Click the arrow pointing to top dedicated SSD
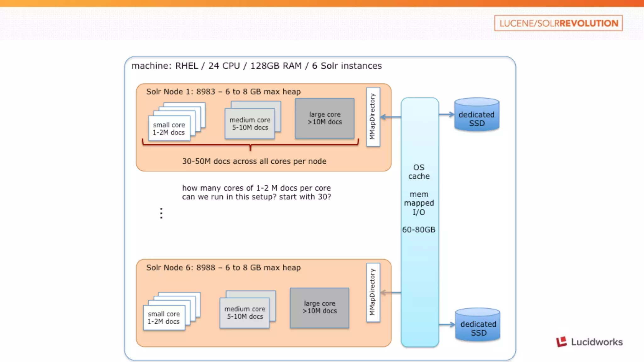Viewport: 644px width, 362px height. (x=447, y=115)
